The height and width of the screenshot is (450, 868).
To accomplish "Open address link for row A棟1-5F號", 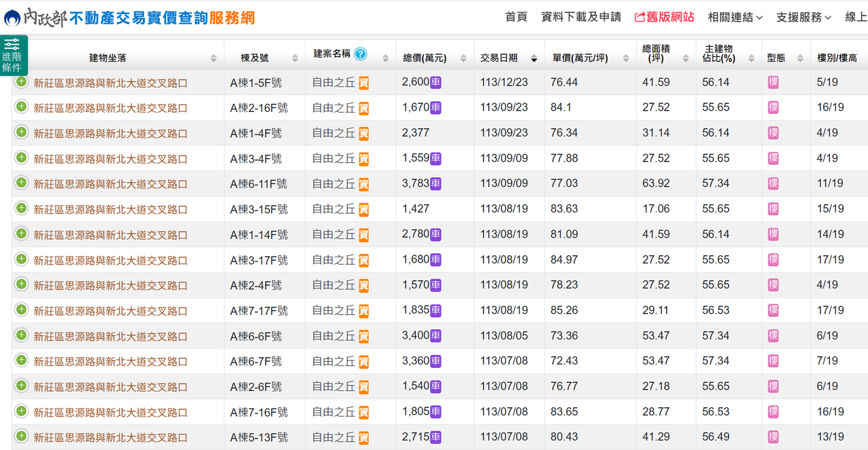I will click(x=111, y=83).
